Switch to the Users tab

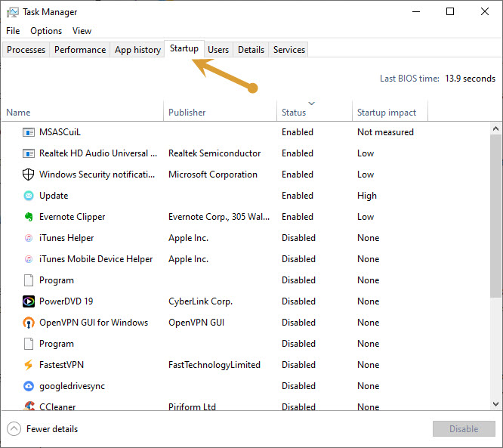[218, 50]
